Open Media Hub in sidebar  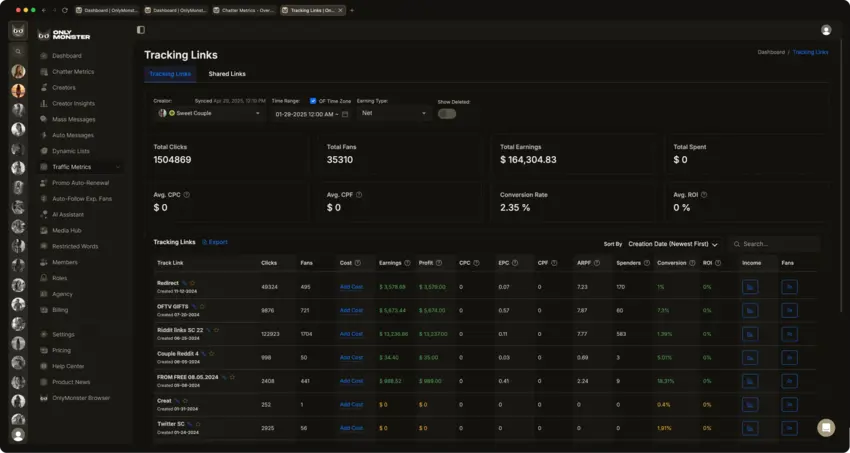coord(67,230)
